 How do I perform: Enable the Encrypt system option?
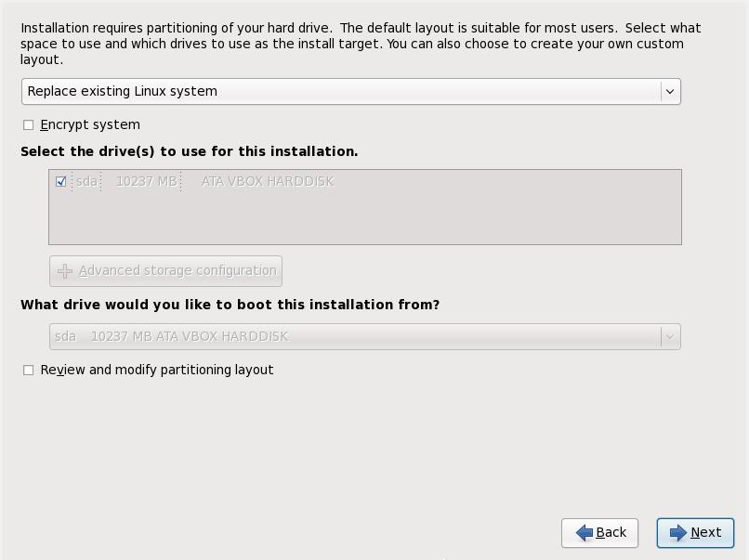click(x=28, y=124)
